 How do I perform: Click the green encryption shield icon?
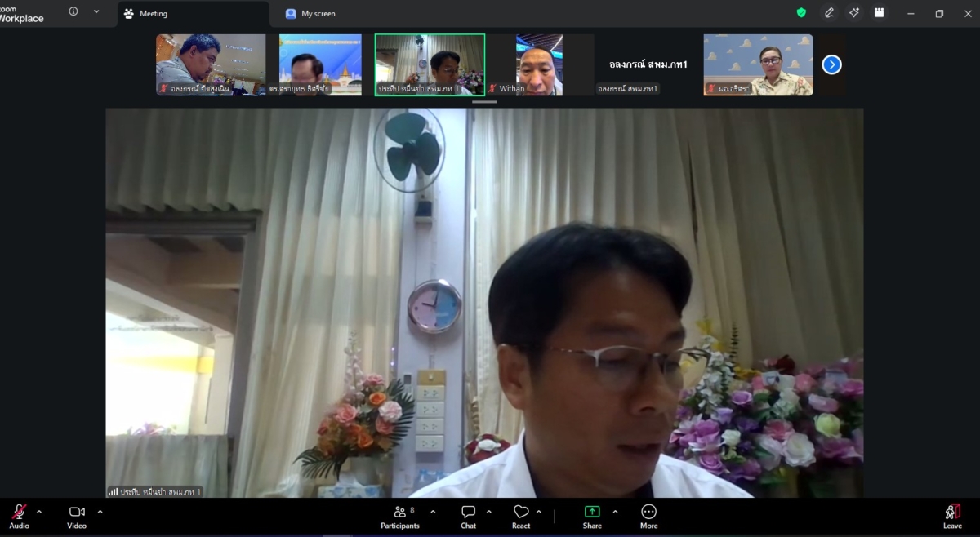801,13
